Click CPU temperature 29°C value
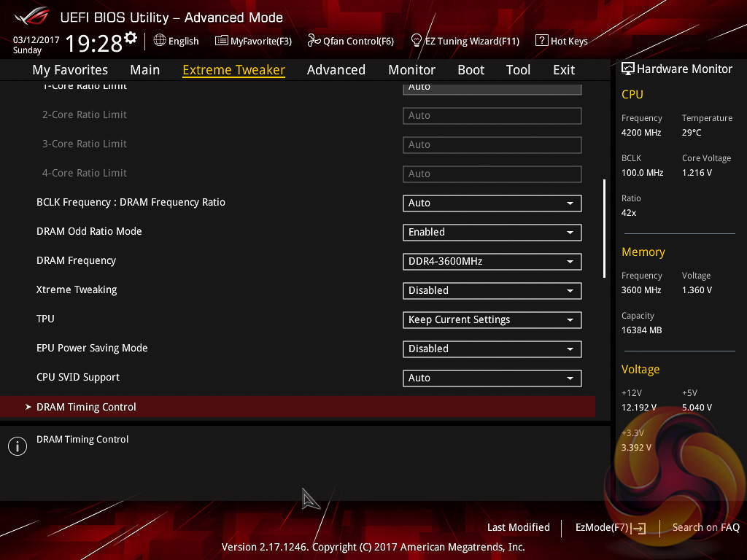Viewport: 747px width, 560px height. (692, 133)
